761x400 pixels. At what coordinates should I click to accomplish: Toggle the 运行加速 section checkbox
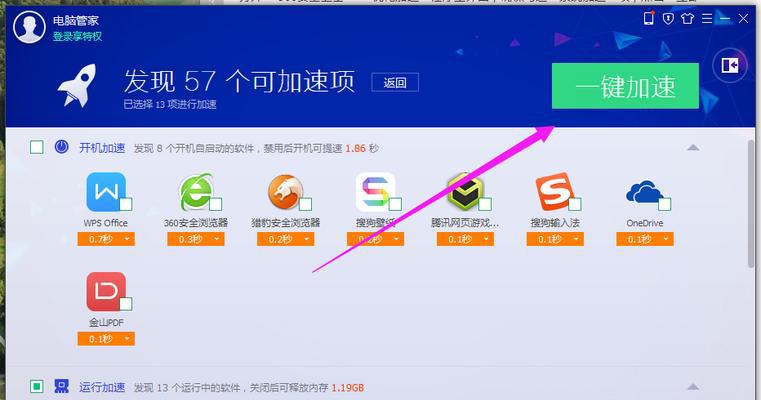click(36, 386)
